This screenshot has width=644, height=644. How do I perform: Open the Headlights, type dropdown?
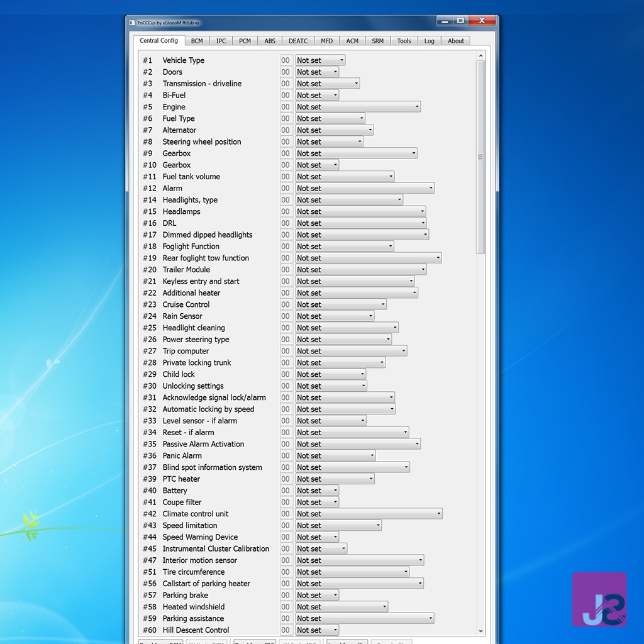(x=349, y=200)
